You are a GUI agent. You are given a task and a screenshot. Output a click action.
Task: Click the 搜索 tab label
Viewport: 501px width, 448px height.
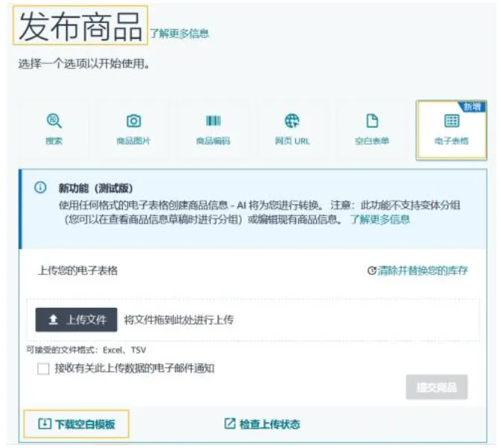click(54, 141)
